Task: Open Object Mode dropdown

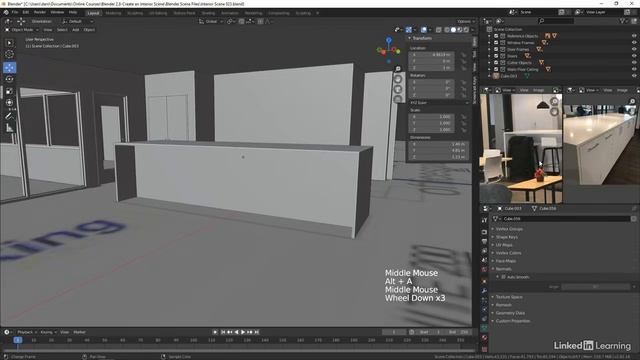Action: click(22, 30)
